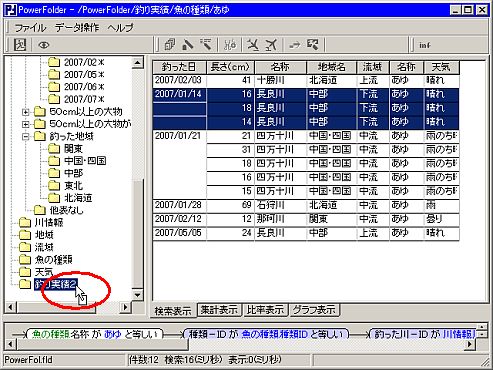This screenshot has width=493, height=370.
Task: Switch to the 集計表示 tab
Action: [x=219, y=310]
